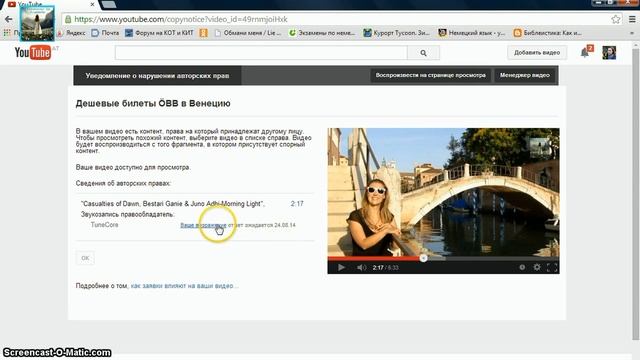This screenshot has height=360, width=640.
Task: Open the Немецкий язык bookmark
Action: coord(471,33)
